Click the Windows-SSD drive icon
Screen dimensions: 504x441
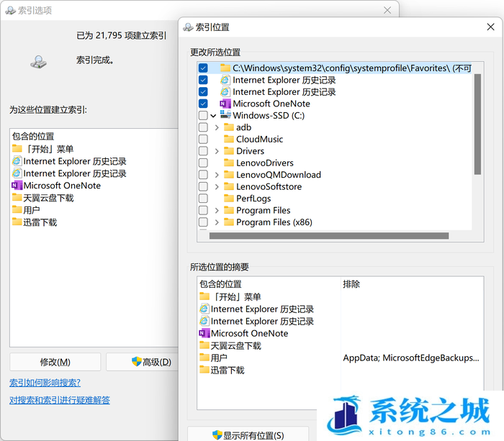pos(225,114)
